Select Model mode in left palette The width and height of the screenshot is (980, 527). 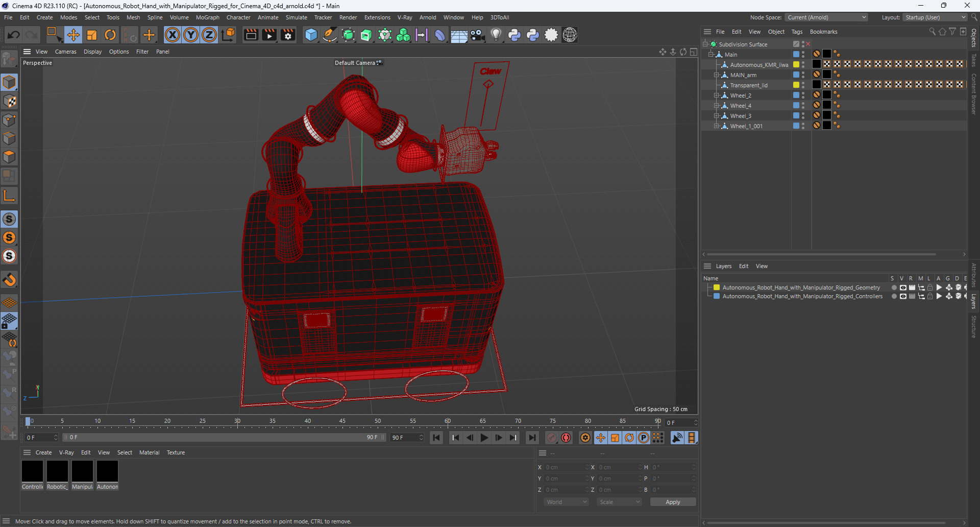coord(9,82)
